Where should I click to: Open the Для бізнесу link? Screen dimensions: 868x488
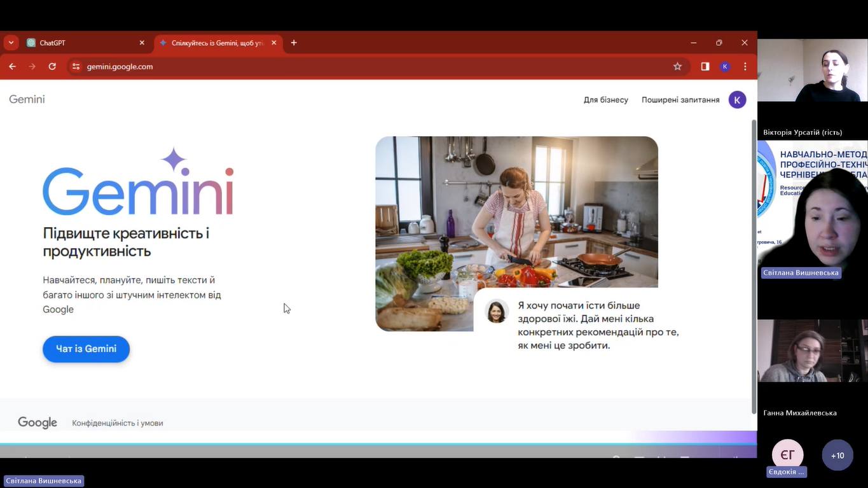click(605, 100)
